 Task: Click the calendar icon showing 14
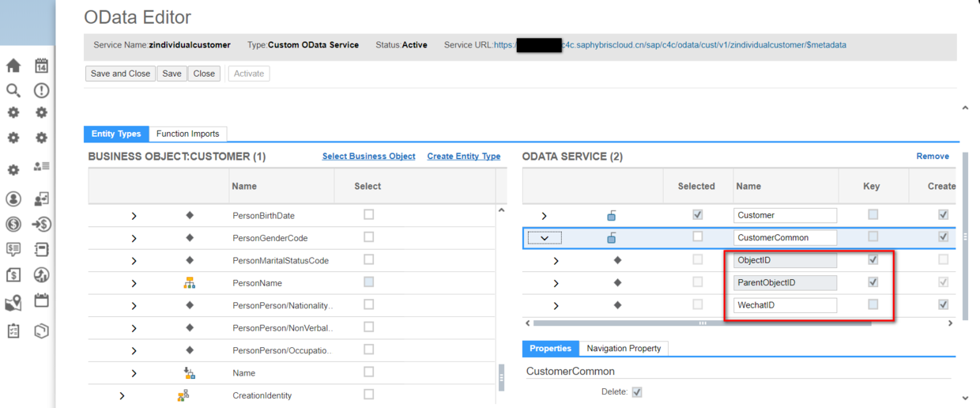tap(41, 66)
